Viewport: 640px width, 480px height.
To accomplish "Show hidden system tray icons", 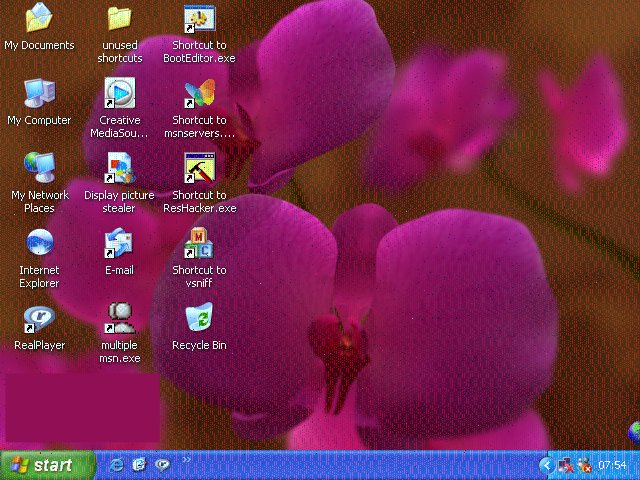I will pyautogui.click(x=545, y=465).
